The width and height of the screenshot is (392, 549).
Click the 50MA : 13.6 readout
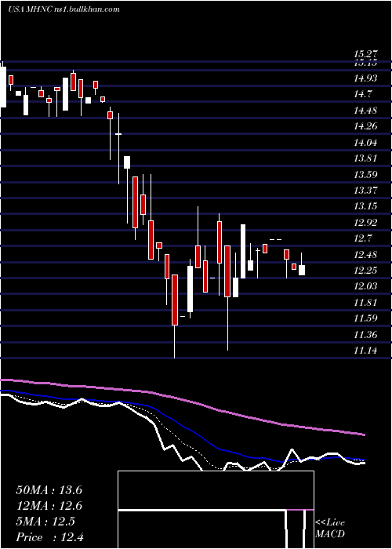coord(49,490)
